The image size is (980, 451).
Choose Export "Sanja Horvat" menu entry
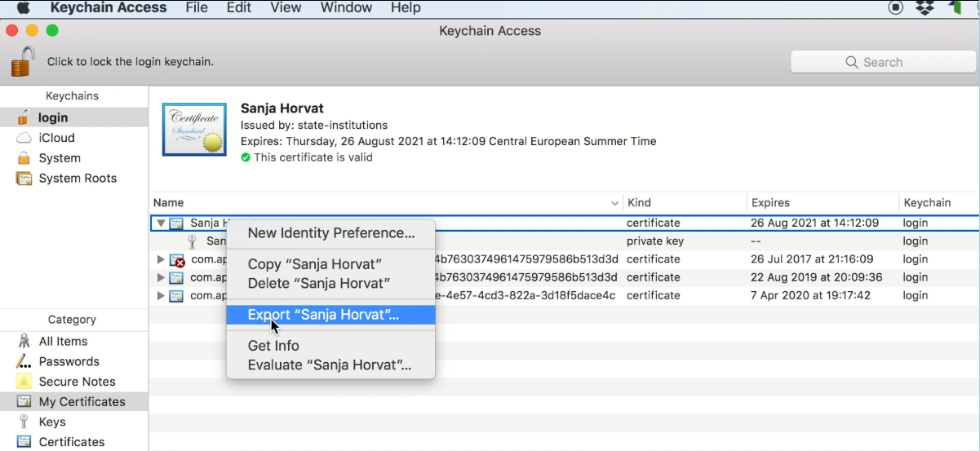click(330, 315)
